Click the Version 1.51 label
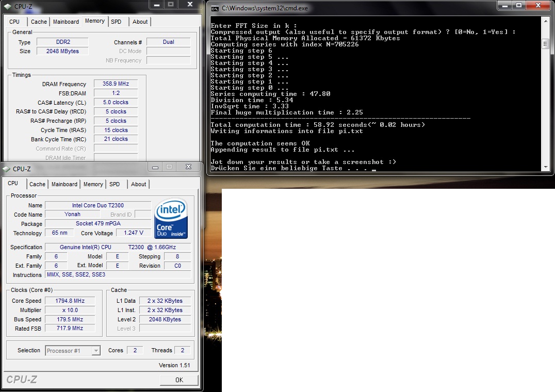The height and width of the screenshot is (392, 555). 174,365
